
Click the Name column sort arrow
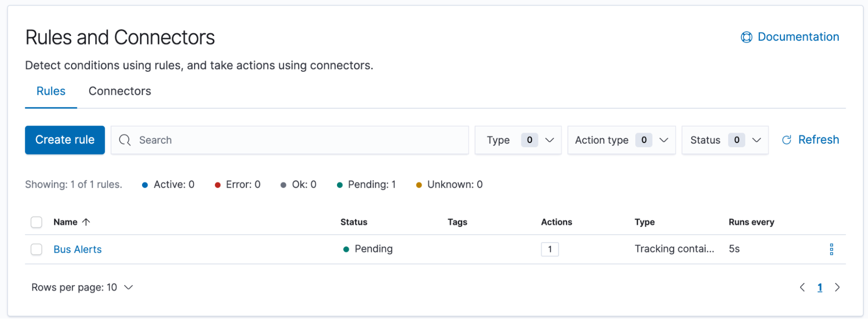86,222
